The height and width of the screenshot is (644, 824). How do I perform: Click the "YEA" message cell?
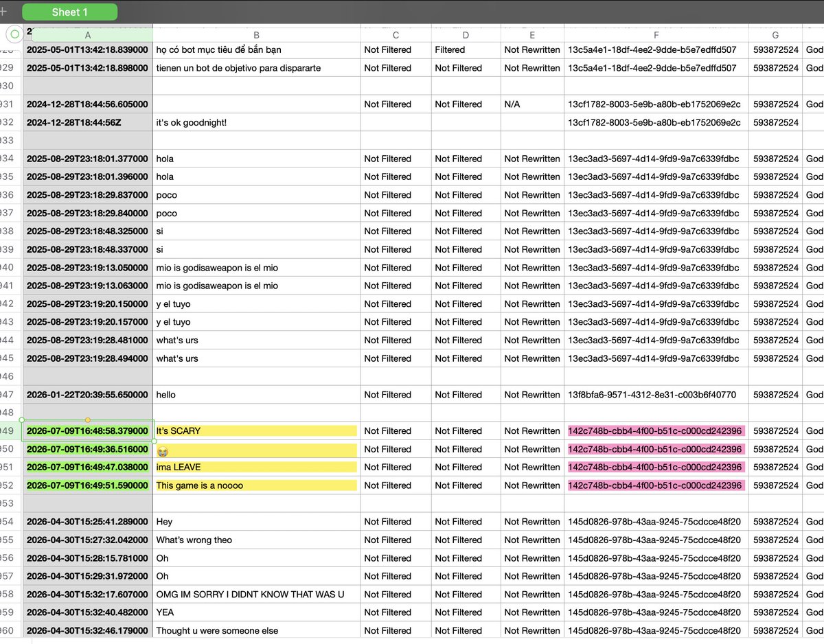tap(257, 612)
